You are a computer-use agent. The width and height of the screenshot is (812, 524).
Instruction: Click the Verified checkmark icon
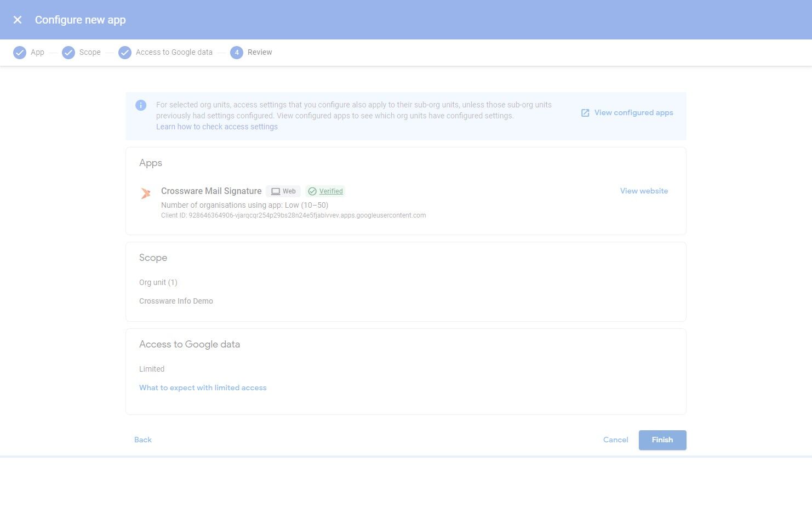(312, 191)
